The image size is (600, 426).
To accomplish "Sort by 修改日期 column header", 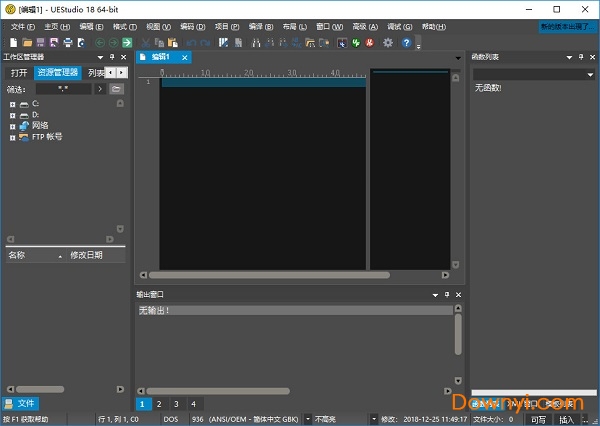I will (96, 255).
